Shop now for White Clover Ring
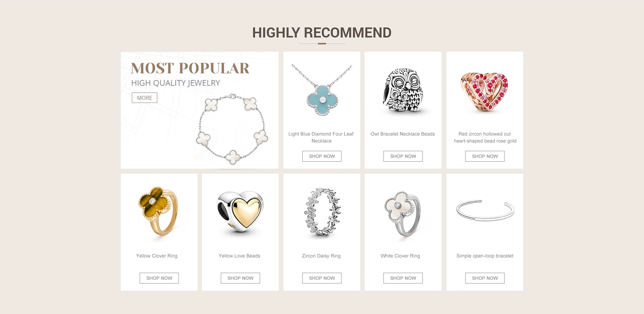 [403, 278]
